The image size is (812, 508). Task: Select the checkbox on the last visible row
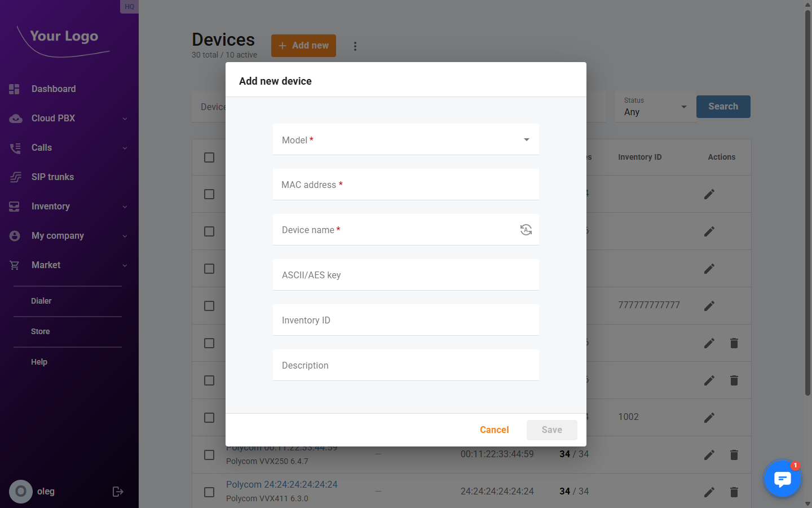pyautogui.click(x=209, y=492)
